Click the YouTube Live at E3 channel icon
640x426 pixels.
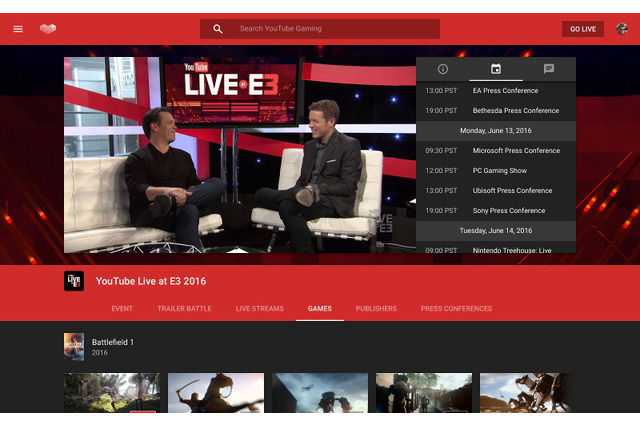(74, 281)
